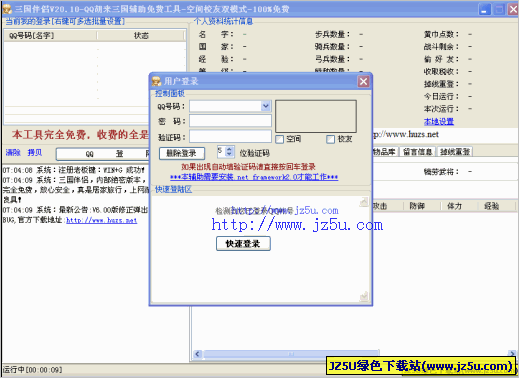
Task: Click the QQ号码 combo box text area
Action: [226, 106]
